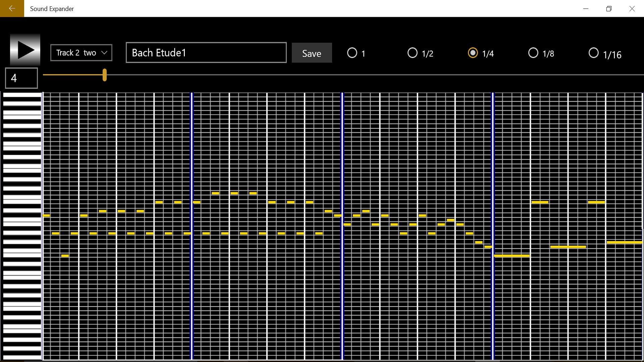Click the number box showing 4

[x=21, y=78]
